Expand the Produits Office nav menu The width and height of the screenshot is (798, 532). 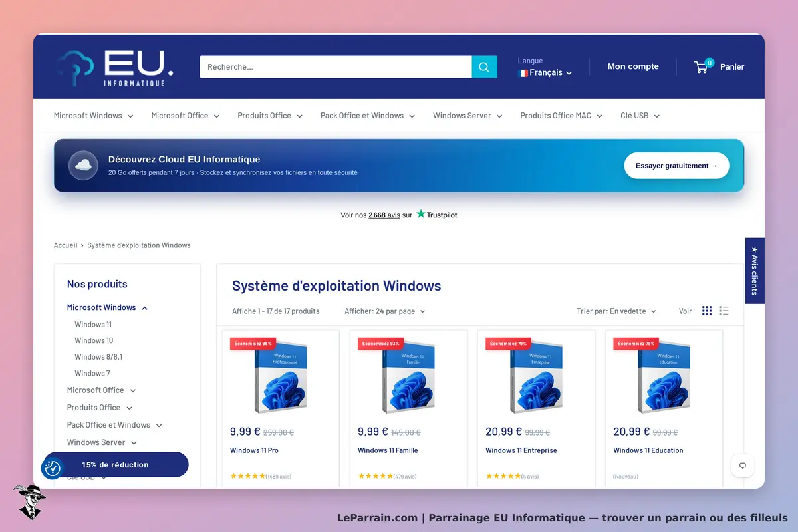[x=270, y=116]
